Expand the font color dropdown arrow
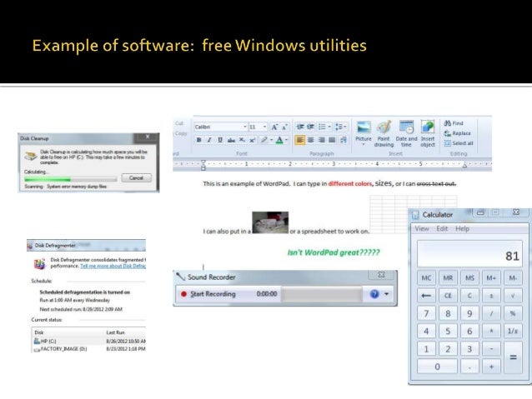The height and width of the screenshot is (399, 532). (286, 140)
